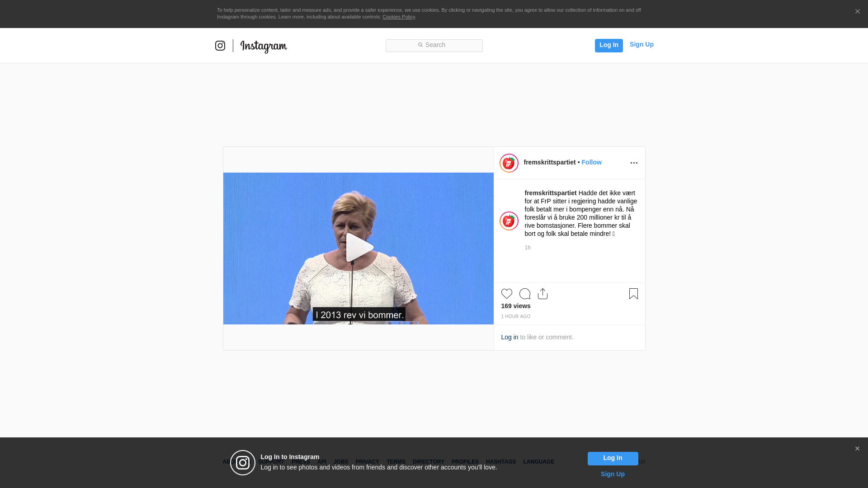Open the PROFILES footer link

[465, 462]
